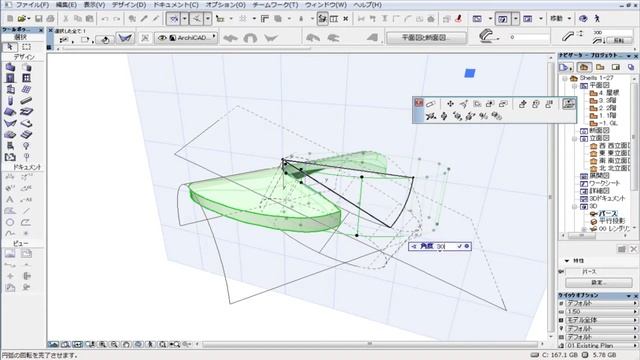Screen dimensions: 640x360
Task: Collapse the 平面図 tree node
Action: (x=575, y=86)
